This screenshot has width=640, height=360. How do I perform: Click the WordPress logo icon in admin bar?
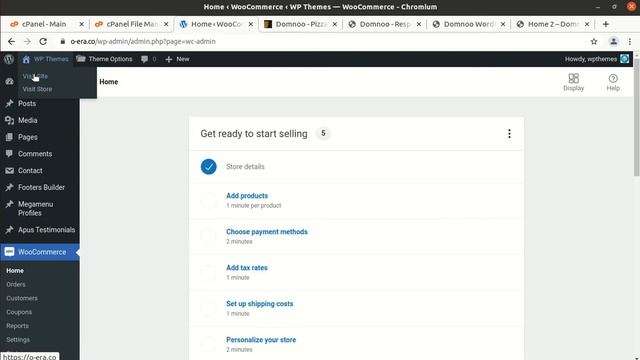[x=9, y=59]
